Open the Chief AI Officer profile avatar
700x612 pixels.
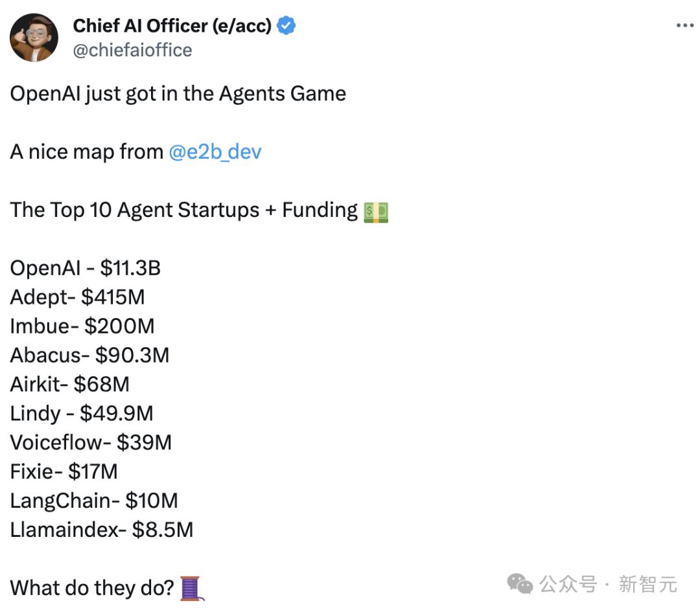click(x=34, y=38)
